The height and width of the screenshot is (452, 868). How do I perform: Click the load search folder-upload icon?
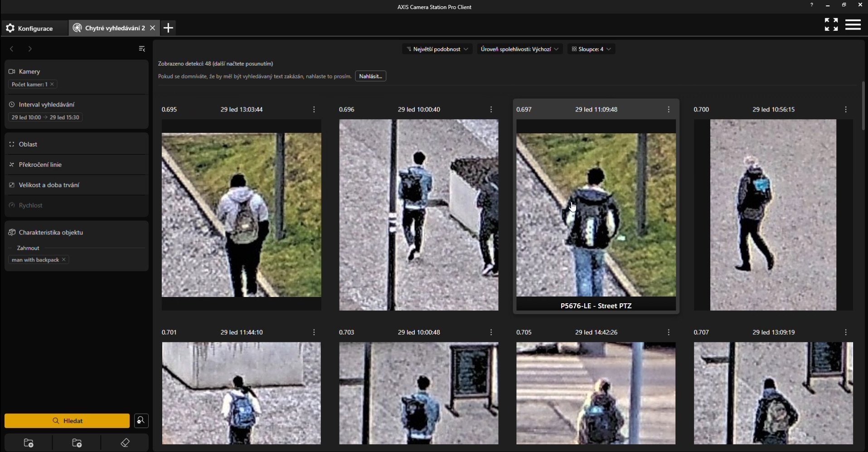click(x=77, y=443)
